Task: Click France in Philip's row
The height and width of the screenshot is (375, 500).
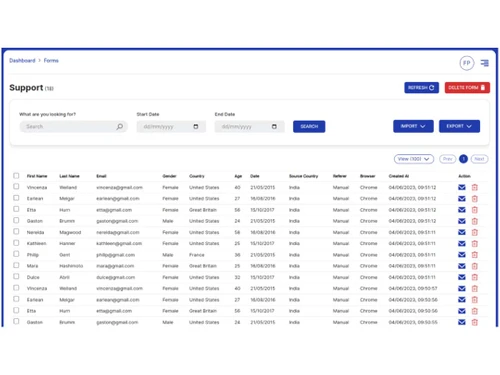Action: click(197, 255)
